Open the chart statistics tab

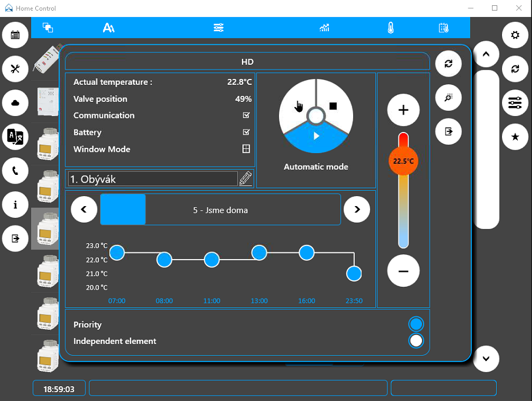tap(324, 28)
